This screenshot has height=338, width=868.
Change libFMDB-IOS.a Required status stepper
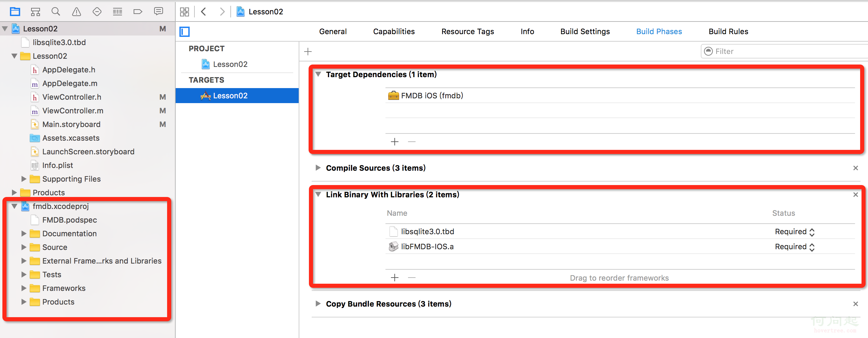click(812, 247)
